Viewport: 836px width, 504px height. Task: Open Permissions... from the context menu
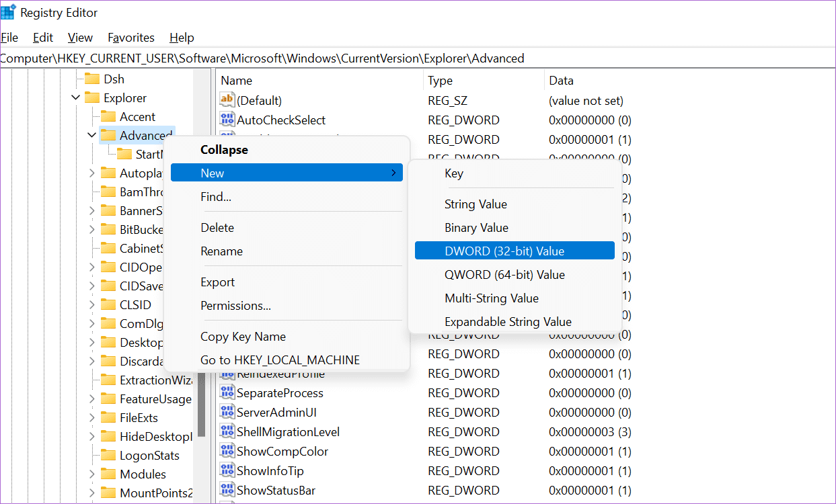(x=287, y=306)
